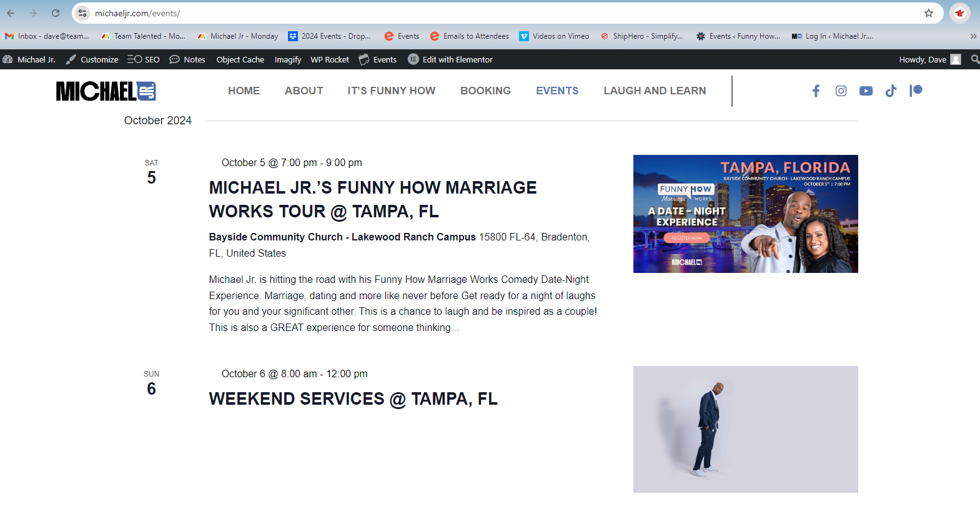
Task: Click the October 6 event time text
Action: coord(295,373)
